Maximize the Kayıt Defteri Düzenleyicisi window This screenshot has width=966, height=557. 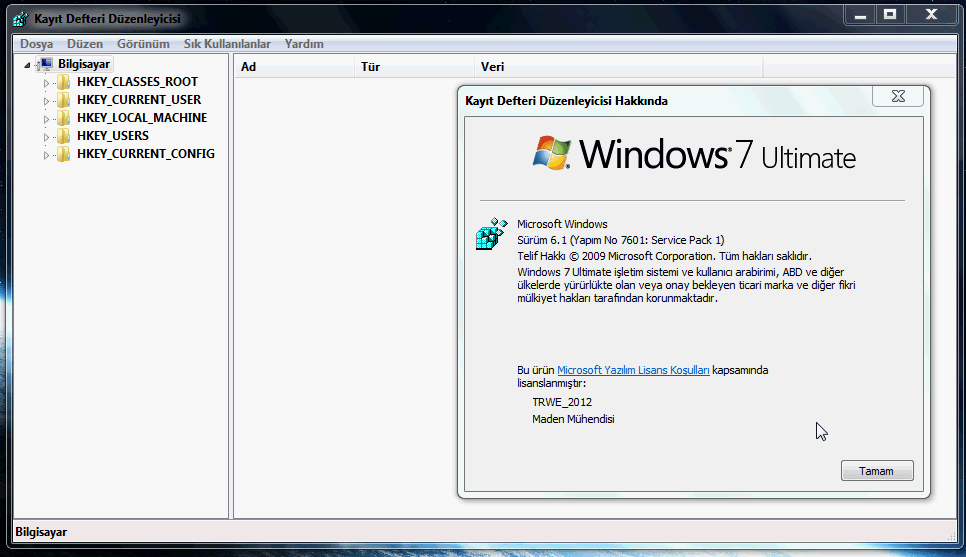[x=890, y=15]
